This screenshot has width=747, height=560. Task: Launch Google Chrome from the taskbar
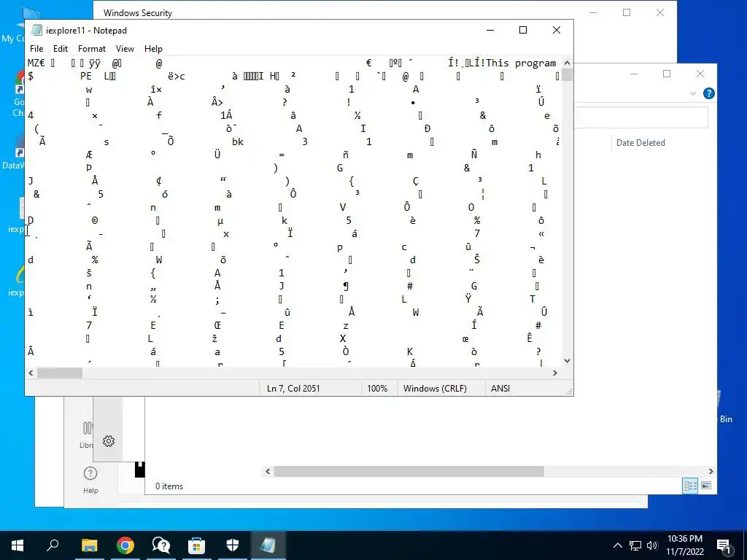[x=125, y=545]
